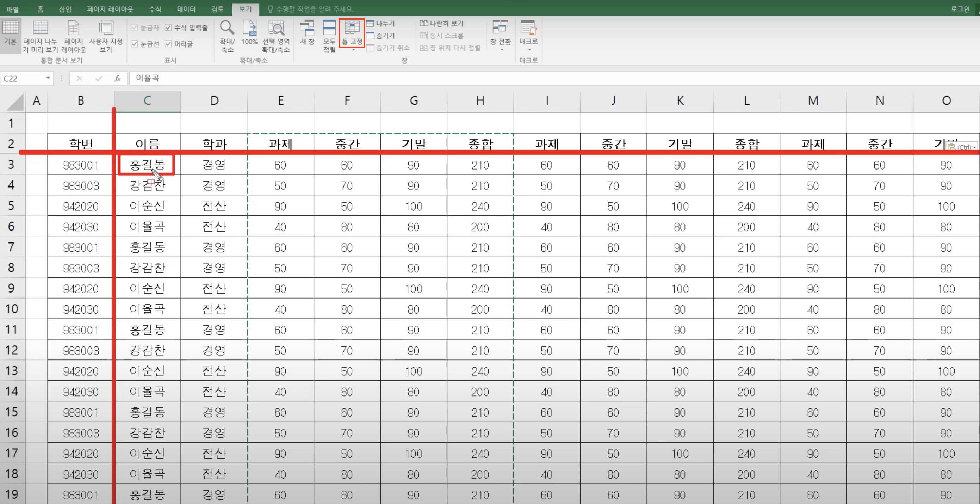Open a New Window (새 창)
Viewport: 980px width, 504px height.
tap(307, 33)
